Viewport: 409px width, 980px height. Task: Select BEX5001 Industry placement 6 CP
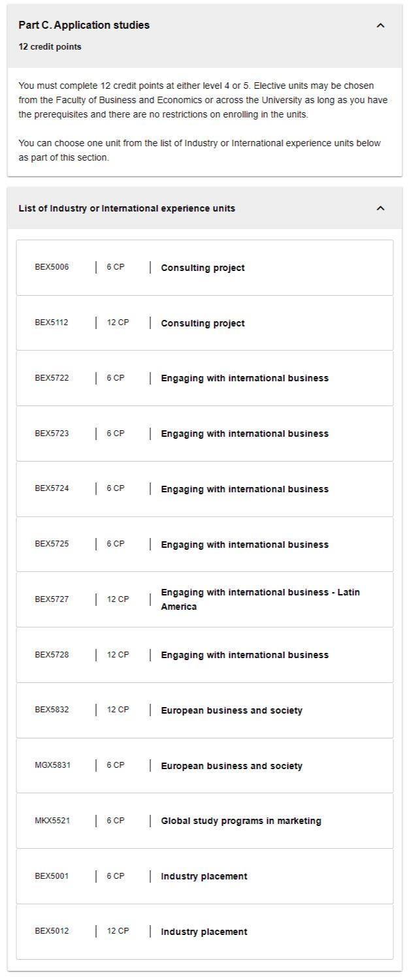[x=204, y=876]
